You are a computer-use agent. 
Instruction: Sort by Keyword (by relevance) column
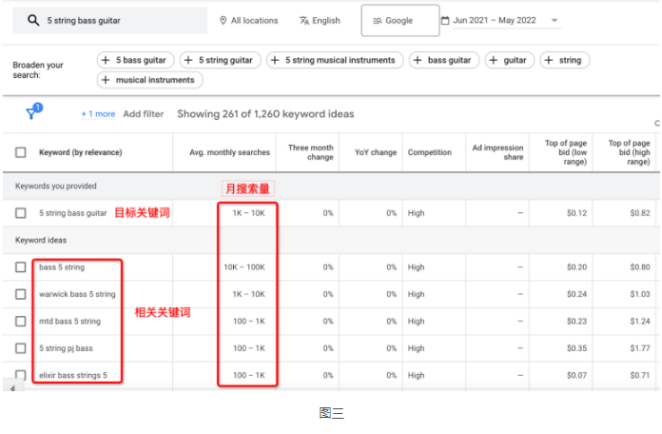[x=80, y=152]
